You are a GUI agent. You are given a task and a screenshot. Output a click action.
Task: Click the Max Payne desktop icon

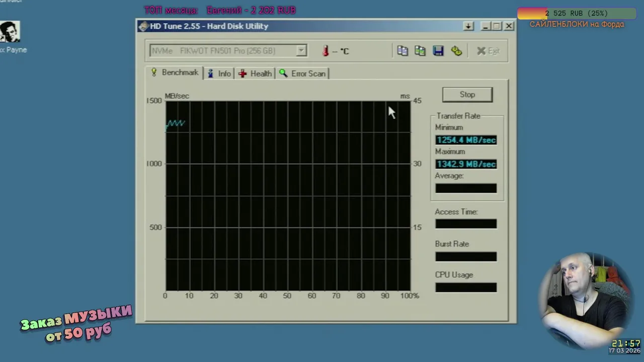pyautogui.click(x=10, y=37)
